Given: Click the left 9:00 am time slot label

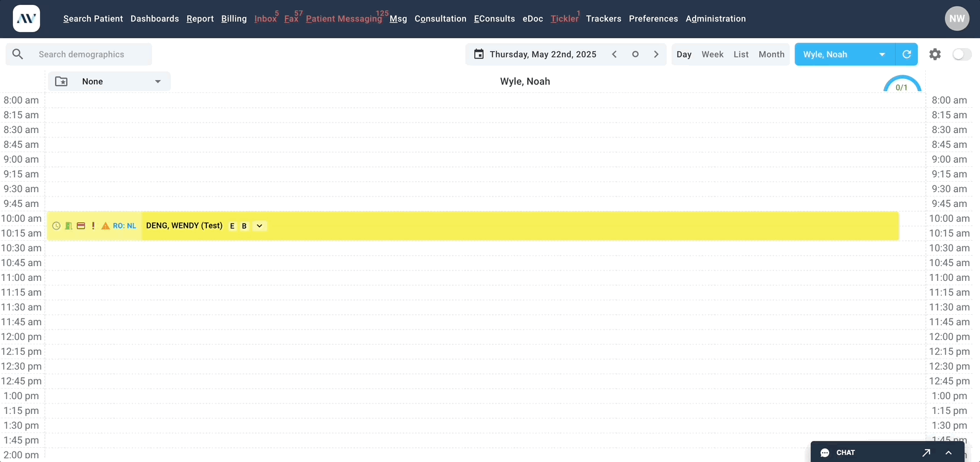Looking at the screenshot, I should 21,159.
